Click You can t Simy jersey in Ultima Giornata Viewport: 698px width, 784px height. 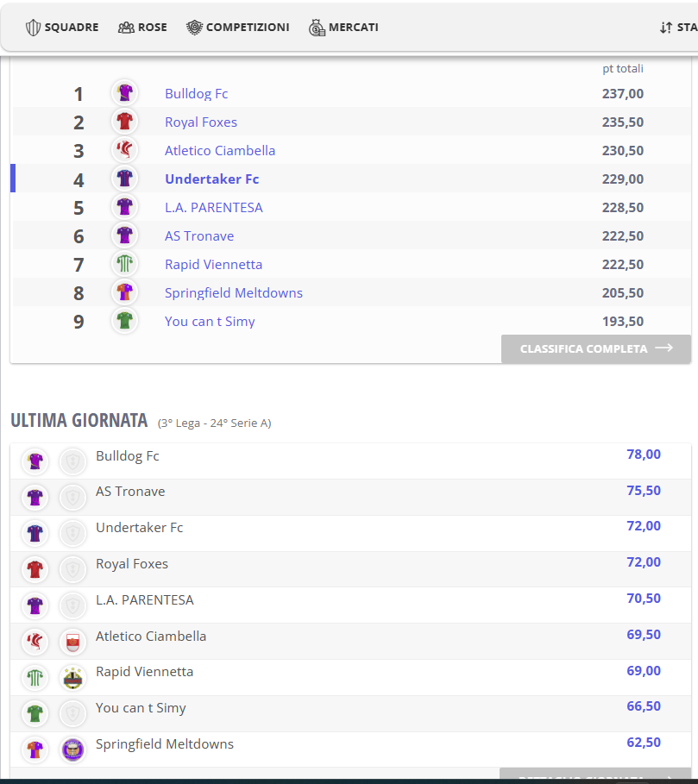pyautogui.click(x=35, y=713)
